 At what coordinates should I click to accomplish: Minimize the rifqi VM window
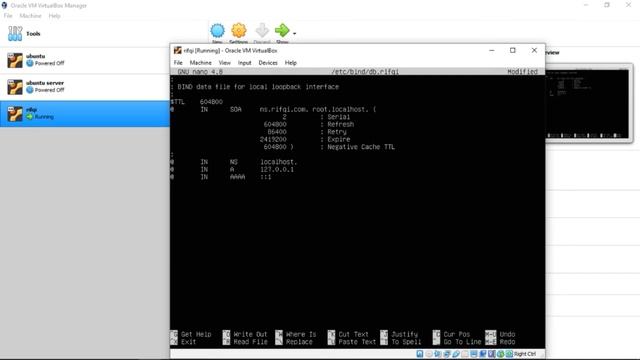point(491,50)
